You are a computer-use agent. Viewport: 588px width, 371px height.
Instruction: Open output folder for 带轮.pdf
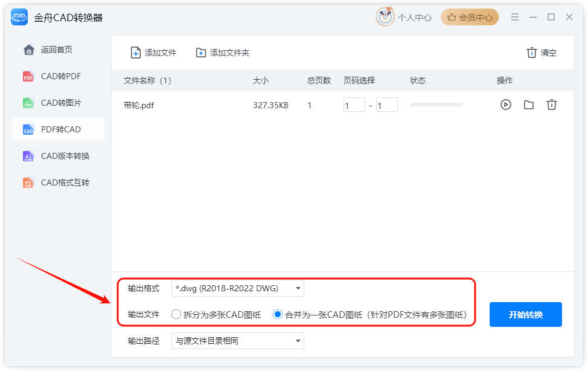click(529, 105)
